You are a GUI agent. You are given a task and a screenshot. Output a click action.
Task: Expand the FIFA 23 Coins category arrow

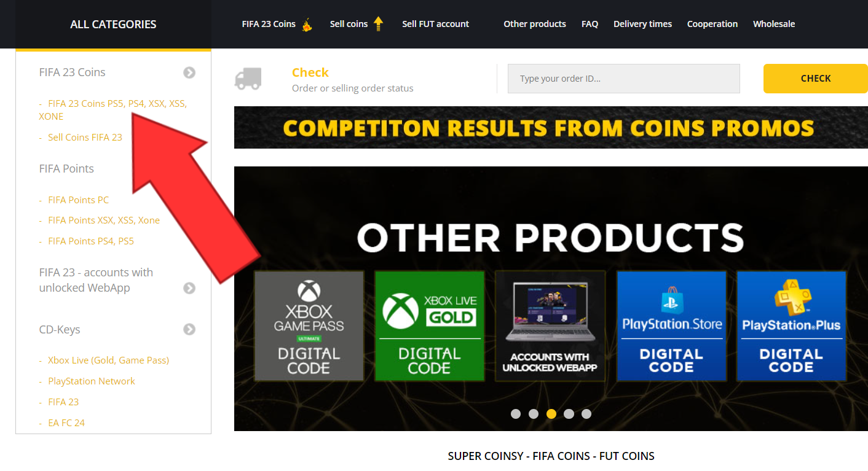coord(189,72)
